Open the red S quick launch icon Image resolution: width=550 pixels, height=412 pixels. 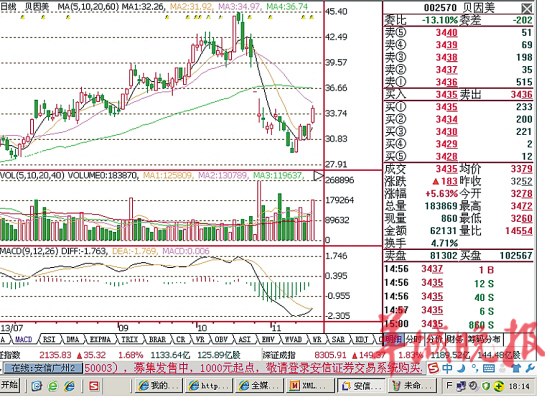click(94, 386)
